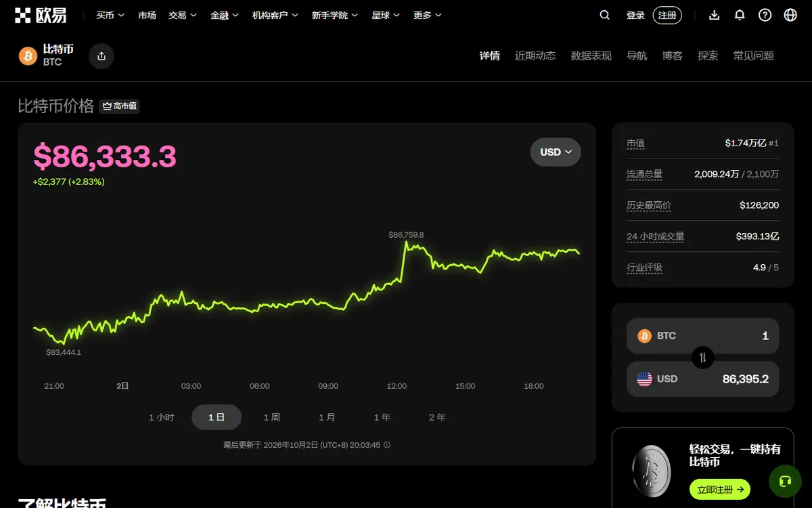The width and height of the screenshot is (812, 508).
Task: Open the search magnifier icon
Action: (x=605, y=15)
